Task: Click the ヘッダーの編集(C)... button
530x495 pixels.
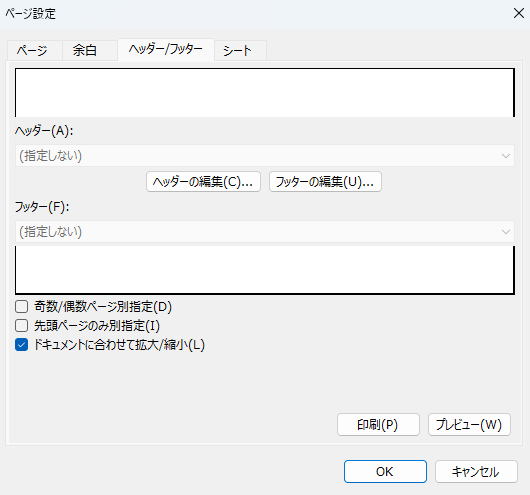Action: (203, 182)
